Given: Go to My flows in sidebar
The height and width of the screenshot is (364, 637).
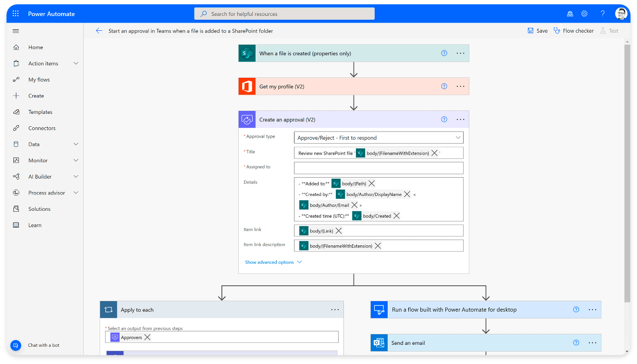Looking at the screenshot, I should 39,80.
